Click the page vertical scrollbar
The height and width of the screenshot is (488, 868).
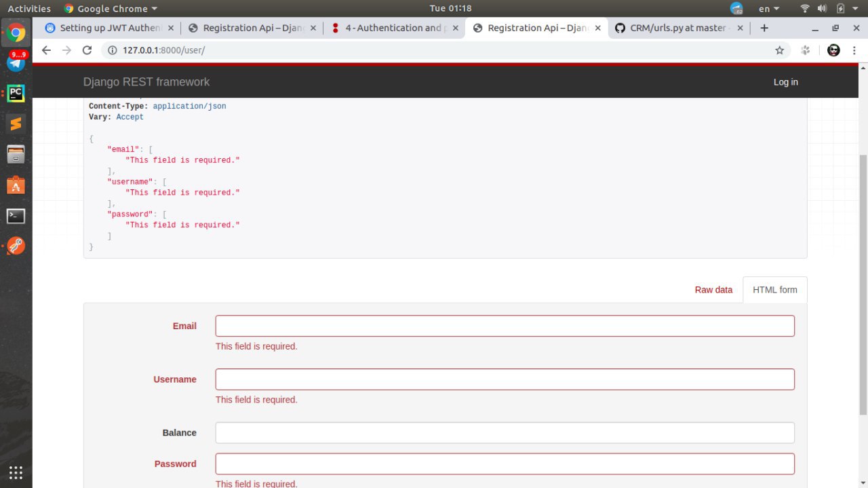coord(863,285)
